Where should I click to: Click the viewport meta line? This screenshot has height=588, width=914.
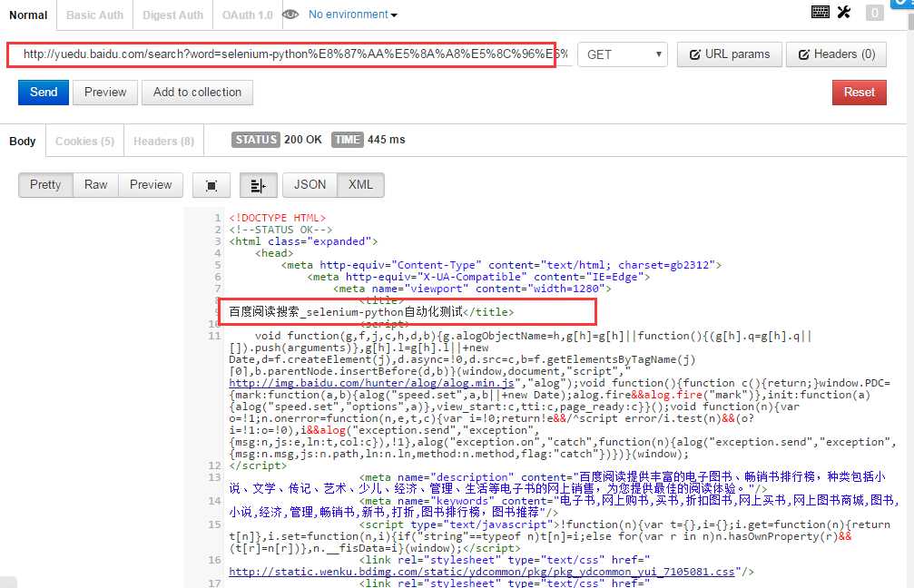point(472,289)
